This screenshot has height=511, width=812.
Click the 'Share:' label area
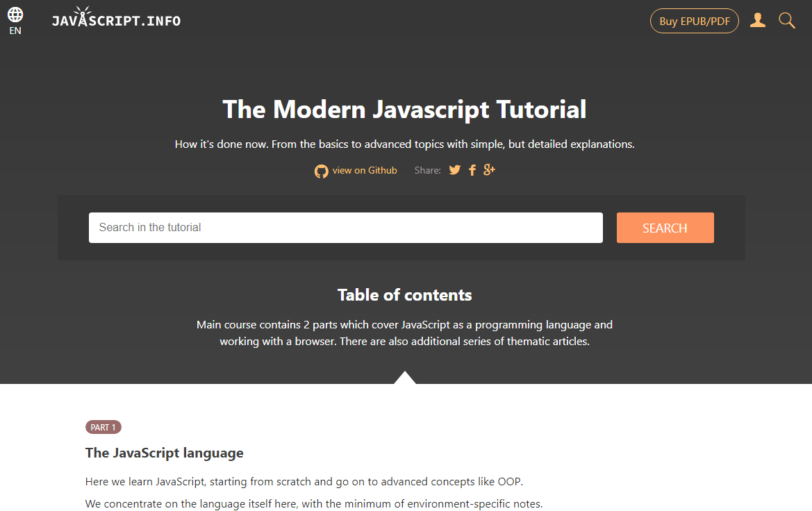click(427, 169)
